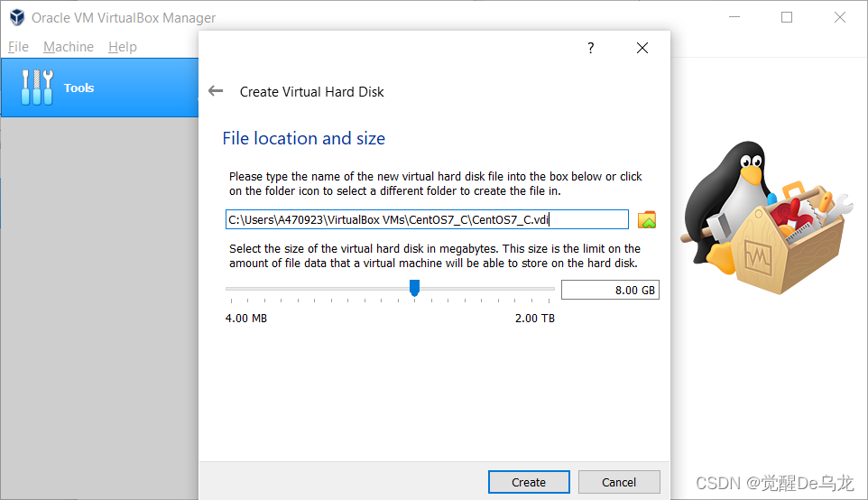Screen dimensions: 868x500
Task: Select the Tools icon in sidebar
Action: (37, 88)
